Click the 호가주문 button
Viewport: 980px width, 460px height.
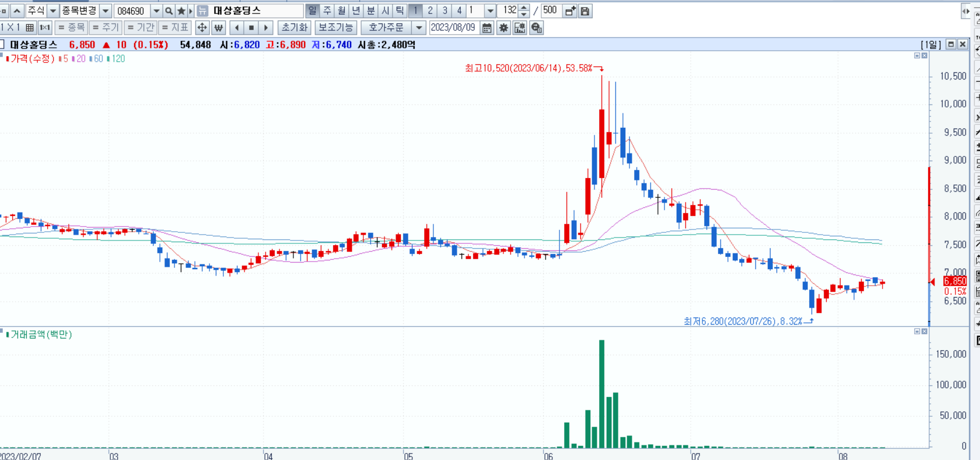tap(386, 27)
